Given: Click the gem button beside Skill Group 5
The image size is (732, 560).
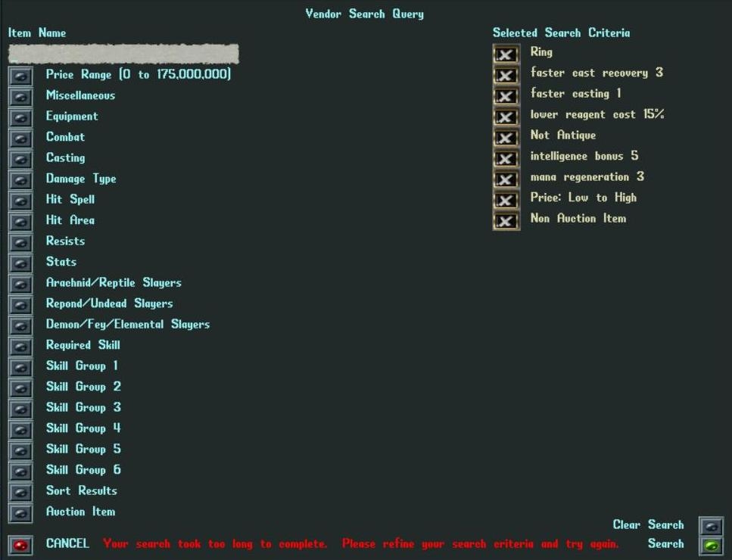Looking at the screenshot, I should (x=20, y=451).
